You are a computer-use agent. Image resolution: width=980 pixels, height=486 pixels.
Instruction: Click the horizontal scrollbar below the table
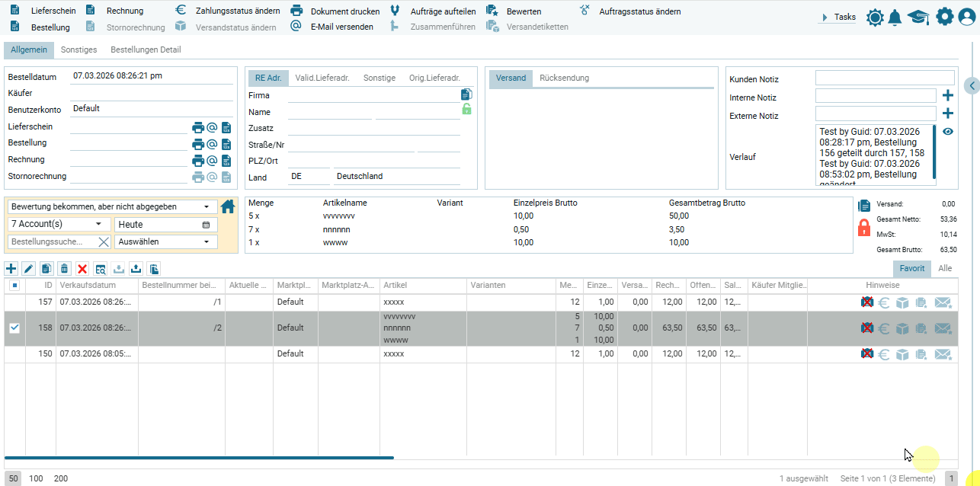199,458
